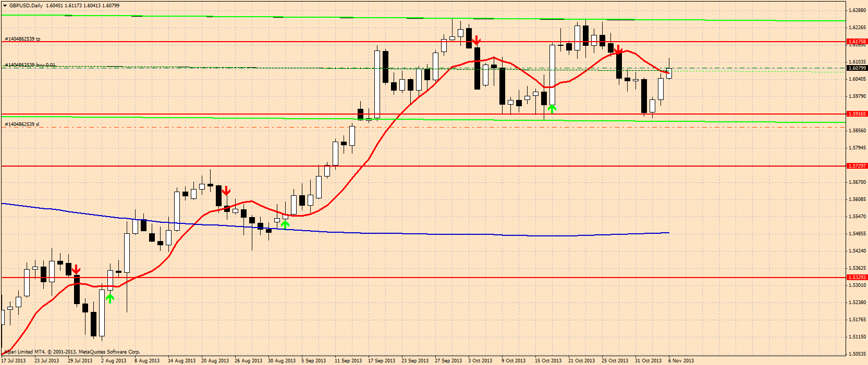Click the green up arrow above 2 Aug 2013
This screenshot has height=365, width=868.
pos(109,298)
